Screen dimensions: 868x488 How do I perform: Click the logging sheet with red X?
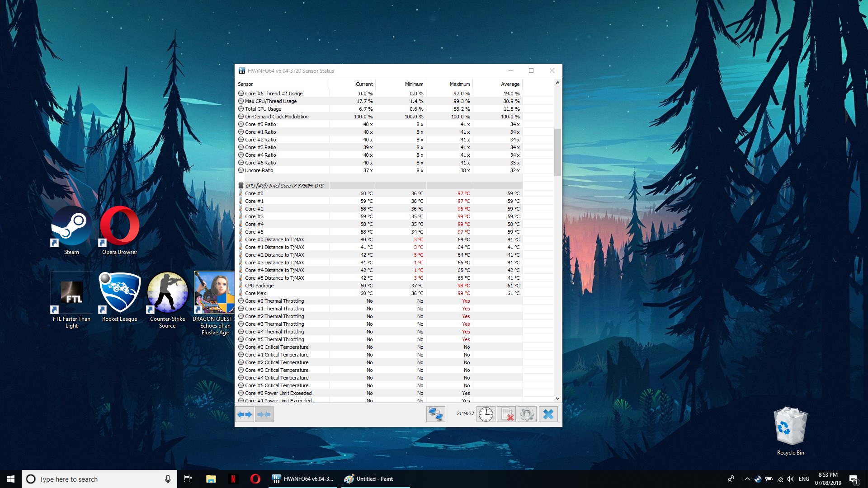[506, 414]
